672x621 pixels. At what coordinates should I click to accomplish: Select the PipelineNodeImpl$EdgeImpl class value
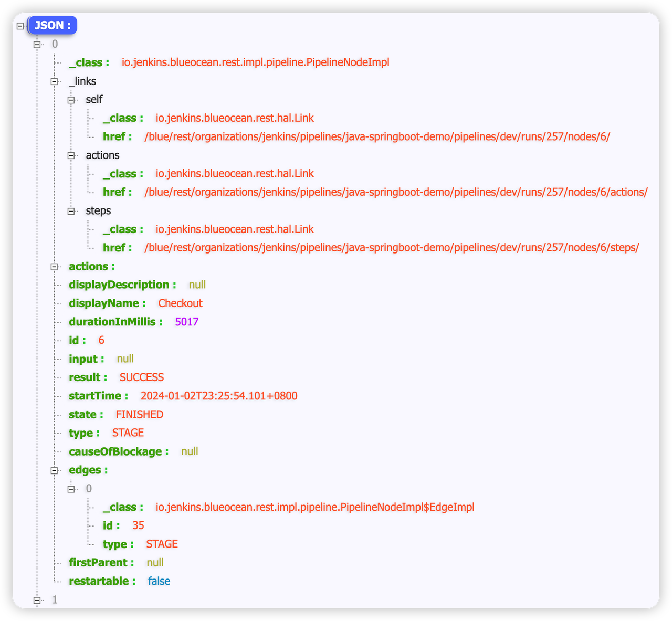pos(315,507)
